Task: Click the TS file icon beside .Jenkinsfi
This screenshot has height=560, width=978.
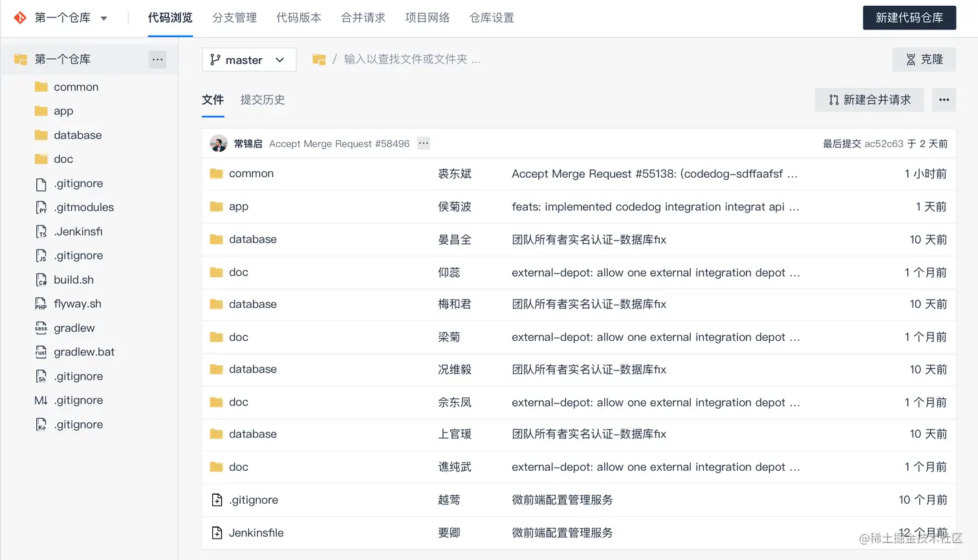Action: [x=41, y=232]
